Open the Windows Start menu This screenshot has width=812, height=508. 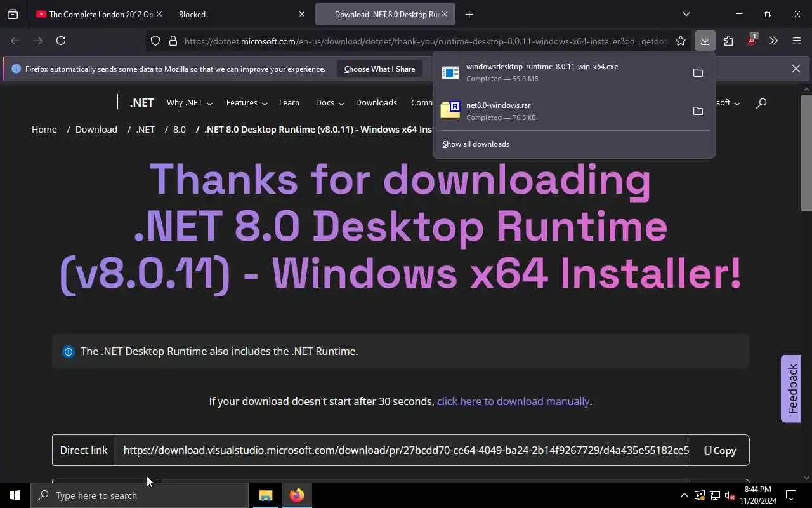point(15,495)
